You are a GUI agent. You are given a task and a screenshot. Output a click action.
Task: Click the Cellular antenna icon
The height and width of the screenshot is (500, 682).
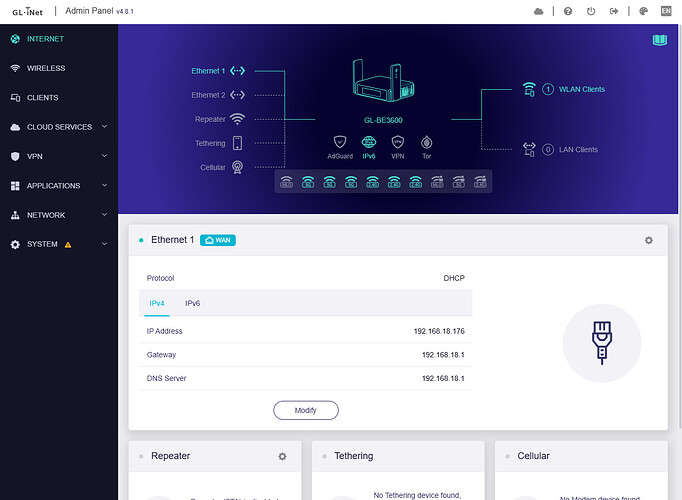pyautogui.click(x=237, y=167)
